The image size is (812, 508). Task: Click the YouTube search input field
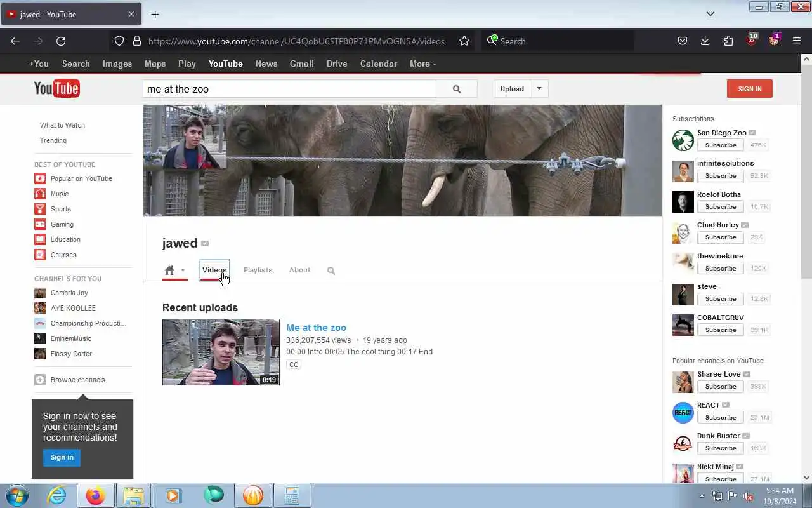(x=289, y=89)
